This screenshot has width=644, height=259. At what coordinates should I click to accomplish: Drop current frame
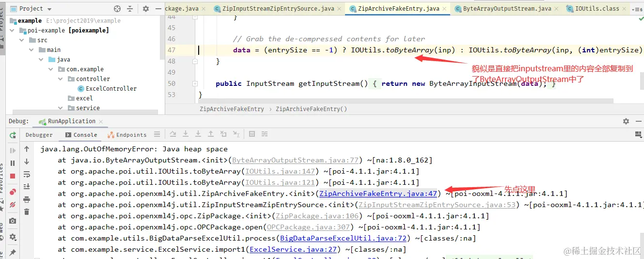pos(223,134)
